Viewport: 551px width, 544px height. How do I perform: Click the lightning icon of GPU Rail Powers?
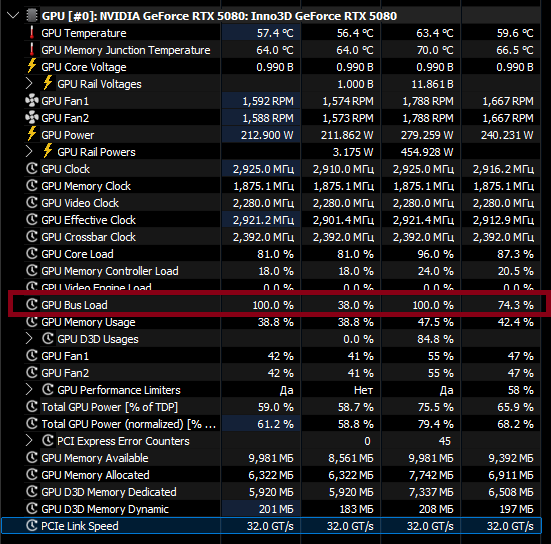pos(48,151)
